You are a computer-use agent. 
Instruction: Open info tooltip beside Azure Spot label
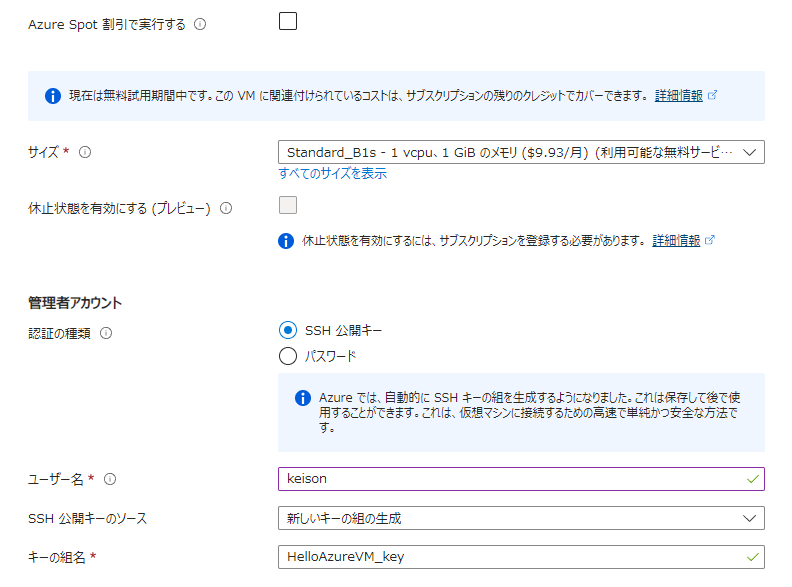pos(201,24)
